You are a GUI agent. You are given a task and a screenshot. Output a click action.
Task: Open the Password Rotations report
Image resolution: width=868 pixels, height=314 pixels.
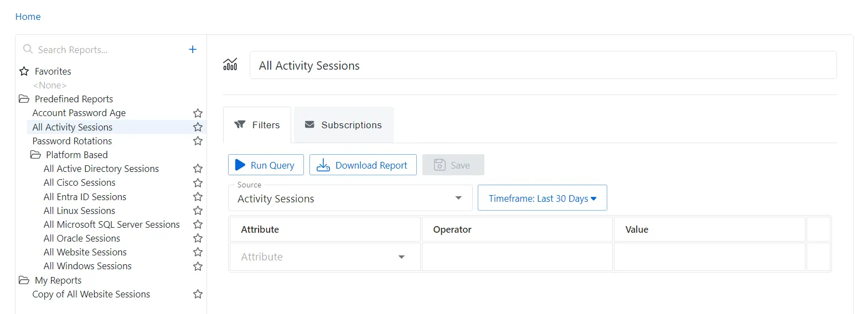point(72,141)
